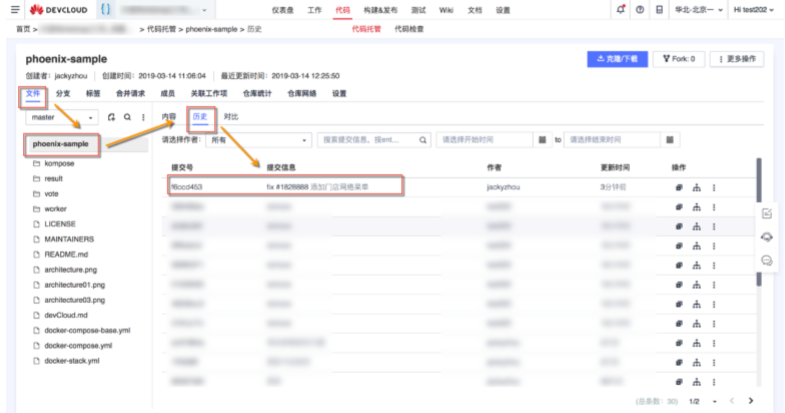Click the start time input field
785x413 pixels.
tap(485, 140)
